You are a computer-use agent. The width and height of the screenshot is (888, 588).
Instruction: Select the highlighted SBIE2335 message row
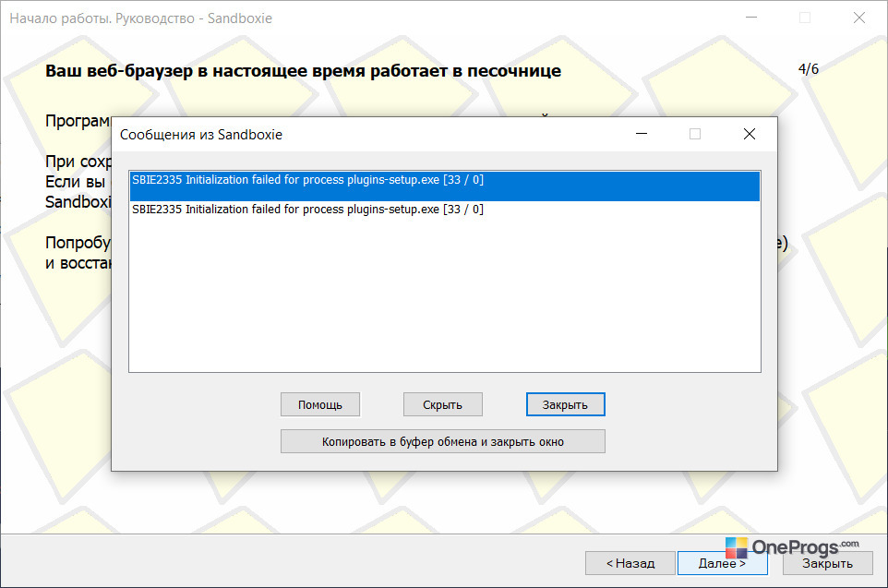(x=445, y=186)
